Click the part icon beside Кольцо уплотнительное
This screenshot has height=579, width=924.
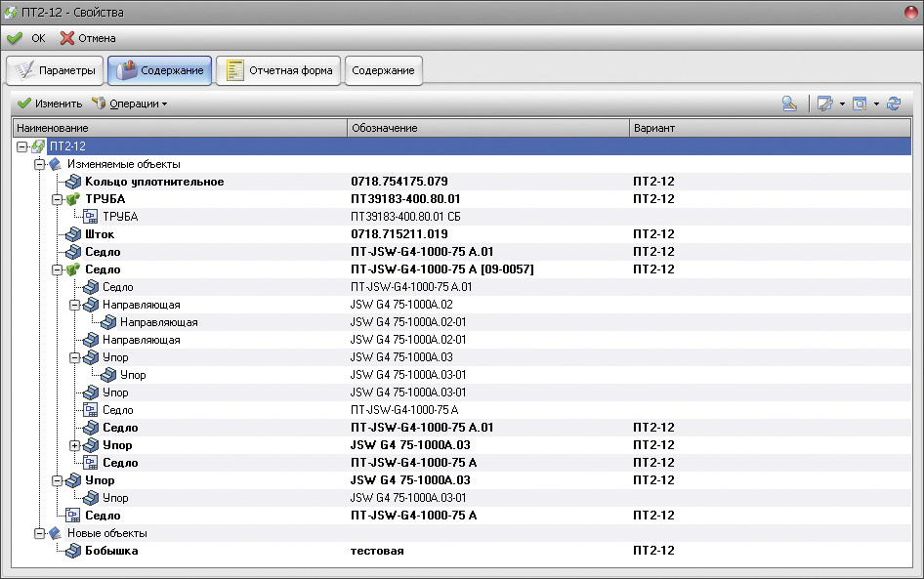coord(73,182)
